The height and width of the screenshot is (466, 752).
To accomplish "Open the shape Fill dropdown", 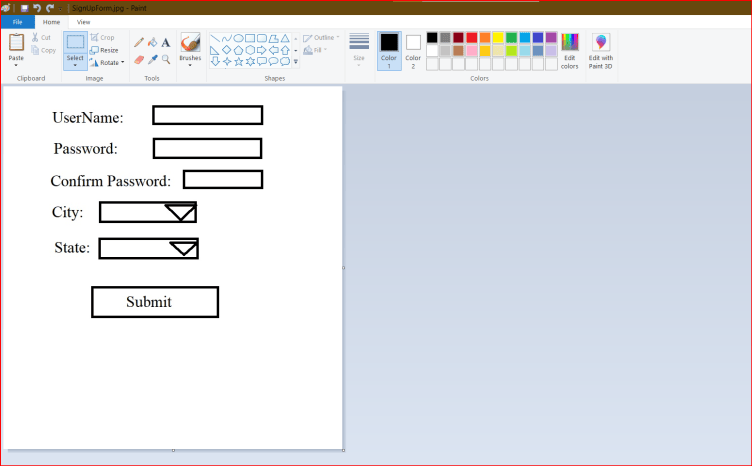I will tap(315, 50).
